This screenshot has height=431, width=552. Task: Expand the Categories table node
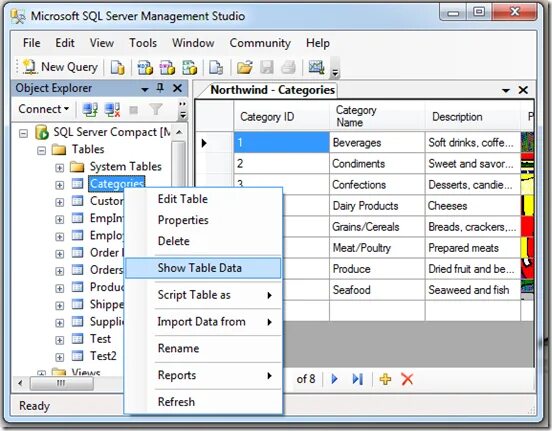click(59, 185)
